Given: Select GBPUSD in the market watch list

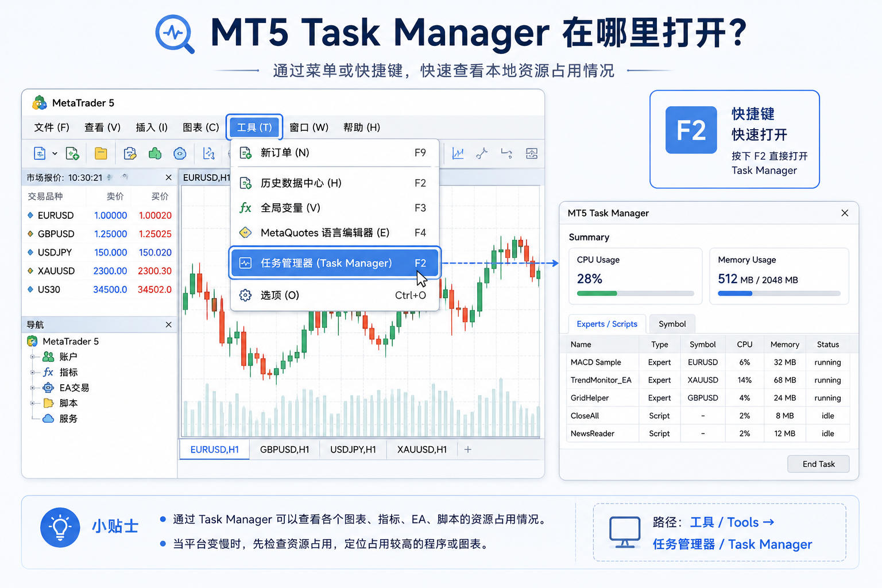Looking at the screenshot, I should (99, 234).
